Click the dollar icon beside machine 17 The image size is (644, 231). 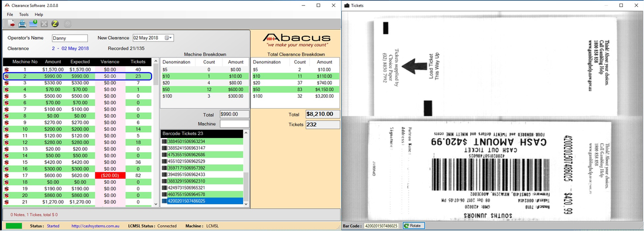point(6,175)
